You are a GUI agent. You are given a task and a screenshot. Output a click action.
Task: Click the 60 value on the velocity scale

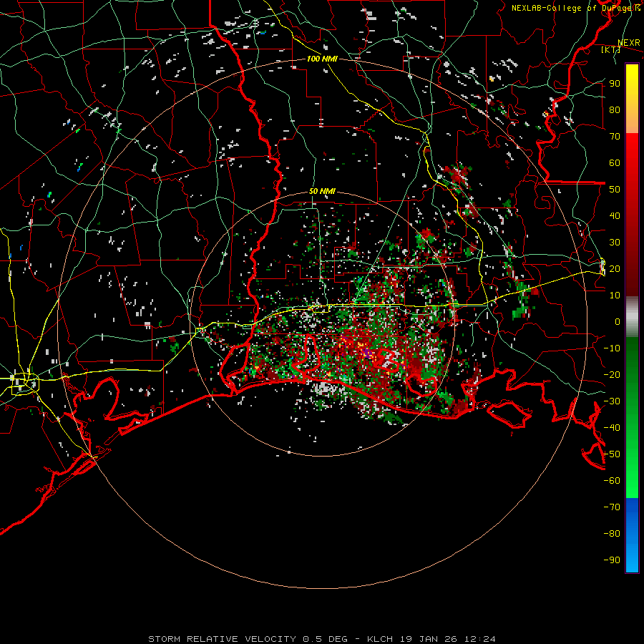coord(615,163)
